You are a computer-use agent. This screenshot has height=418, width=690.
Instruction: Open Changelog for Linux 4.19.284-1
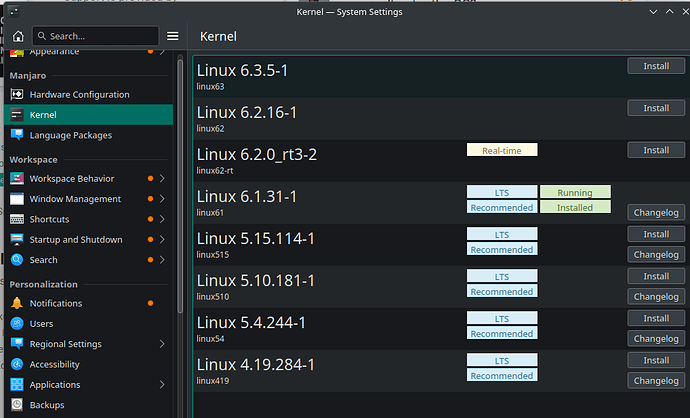coord(656,381)
